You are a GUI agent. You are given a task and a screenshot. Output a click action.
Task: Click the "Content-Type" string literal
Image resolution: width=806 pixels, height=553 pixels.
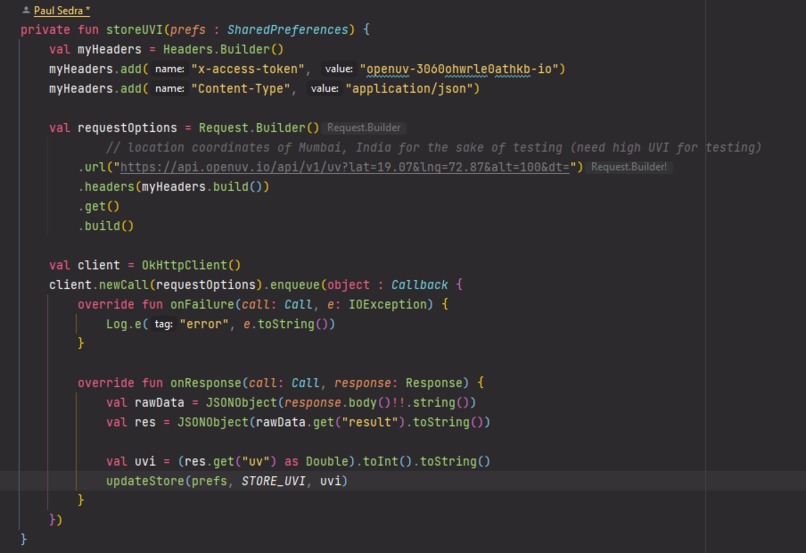pyautogui.click(x=240, y=88)
